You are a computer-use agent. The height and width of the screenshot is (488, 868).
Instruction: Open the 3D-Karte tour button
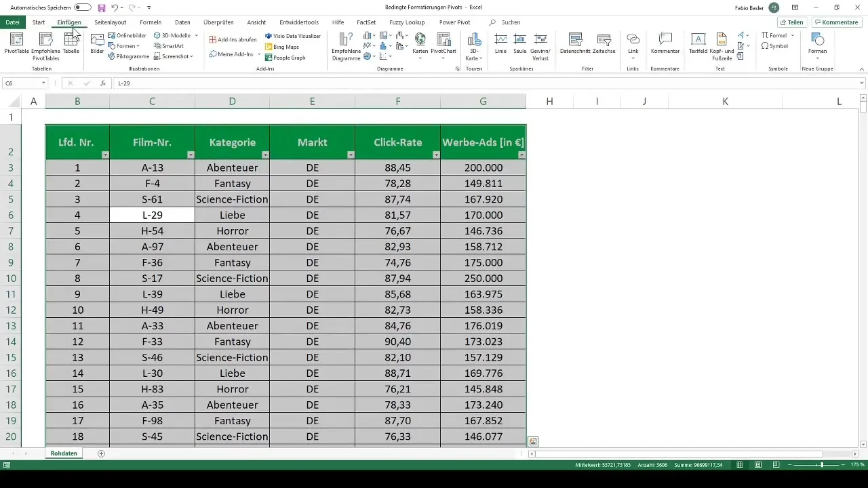point(474,45)
